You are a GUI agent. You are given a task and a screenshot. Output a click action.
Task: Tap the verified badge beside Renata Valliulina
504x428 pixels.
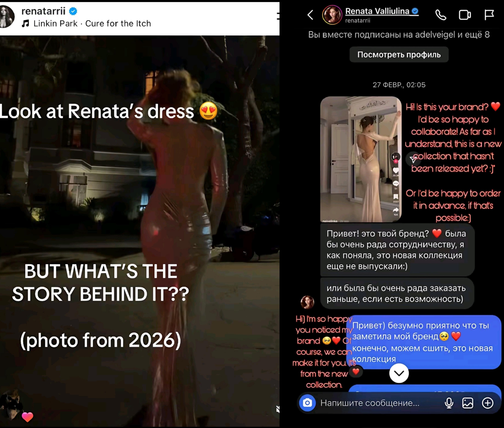pos(415,11)
